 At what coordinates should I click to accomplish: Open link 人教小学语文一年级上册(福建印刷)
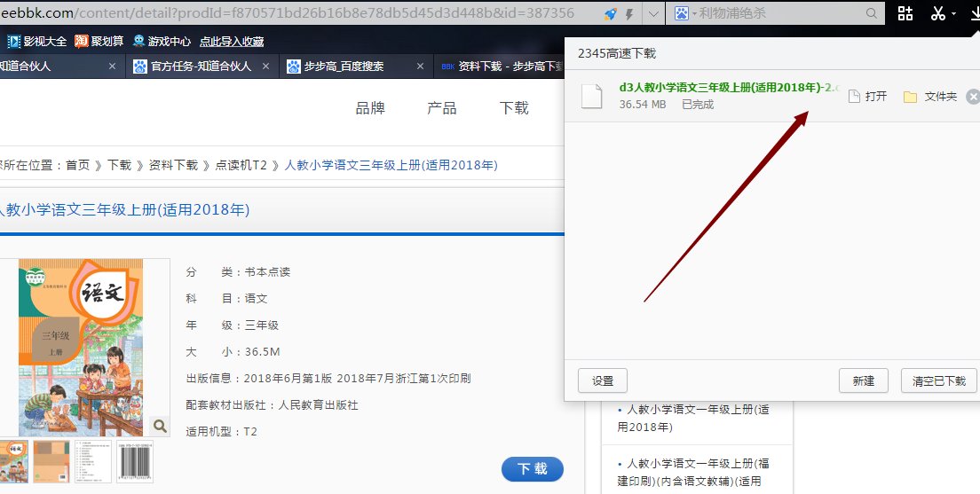coord(693,472)
